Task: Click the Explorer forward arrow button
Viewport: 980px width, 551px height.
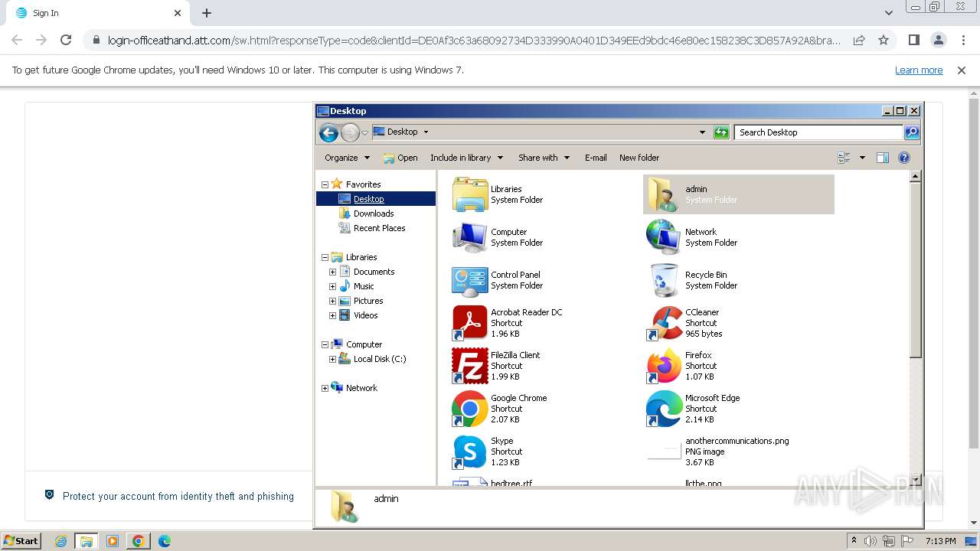Action: coord(350,132)
